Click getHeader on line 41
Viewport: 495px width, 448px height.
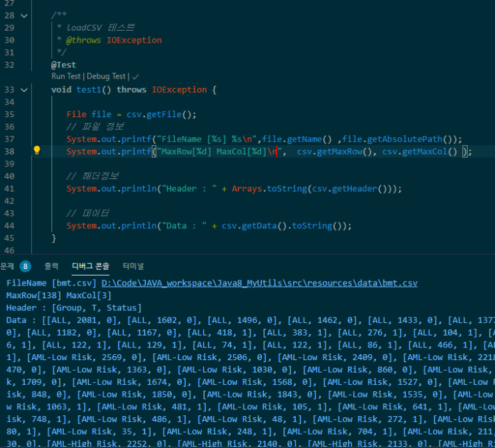point(354,188)
